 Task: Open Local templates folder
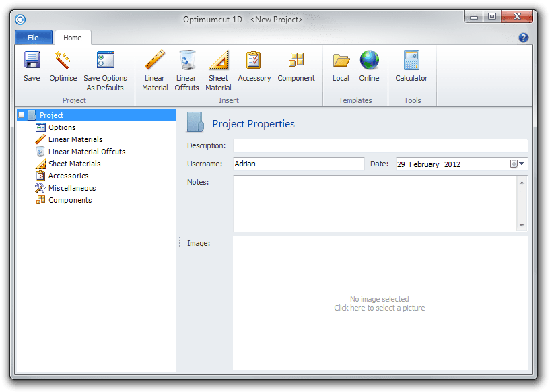pos(341,61)
